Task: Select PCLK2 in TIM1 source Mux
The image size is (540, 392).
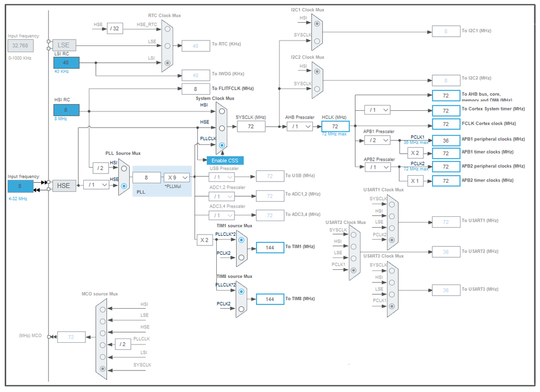Action: (241, 257)
